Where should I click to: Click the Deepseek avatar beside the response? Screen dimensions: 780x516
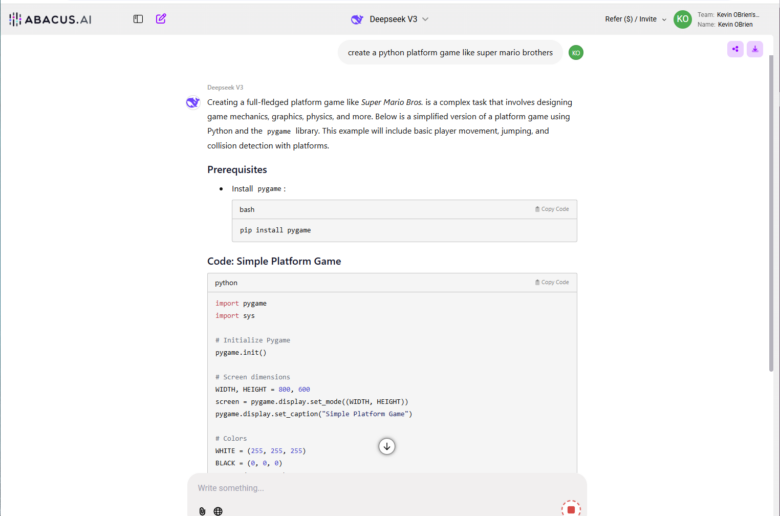point(193,103)
